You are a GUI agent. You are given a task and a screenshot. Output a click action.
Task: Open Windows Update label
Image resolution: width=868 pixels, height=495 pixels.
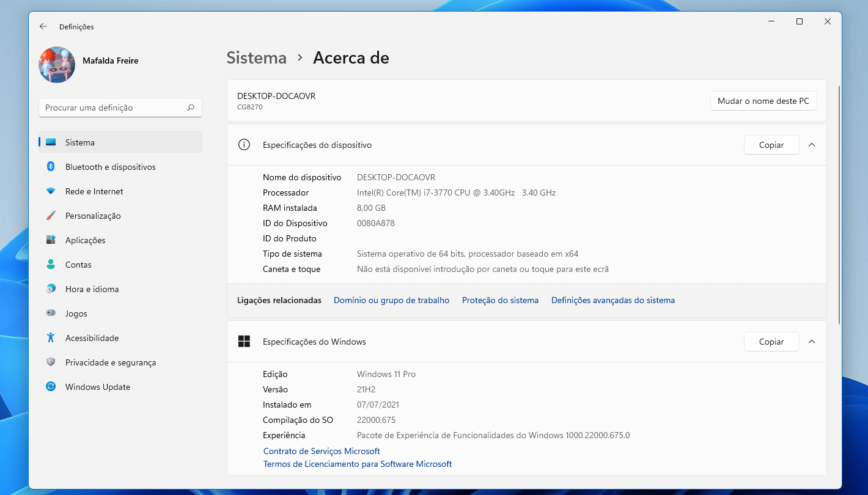pos(98,387)
